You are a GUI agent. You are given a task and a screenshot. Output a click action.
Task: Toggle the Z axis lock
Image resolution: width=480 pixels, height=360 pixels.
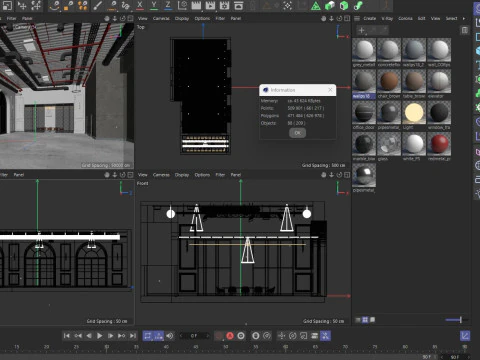click(168, 5)
